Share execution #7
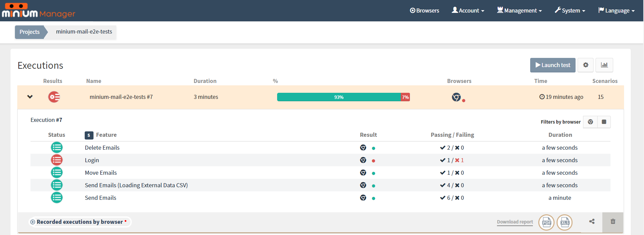The width and height of the screenshot is (644, 235). point(592,221)
